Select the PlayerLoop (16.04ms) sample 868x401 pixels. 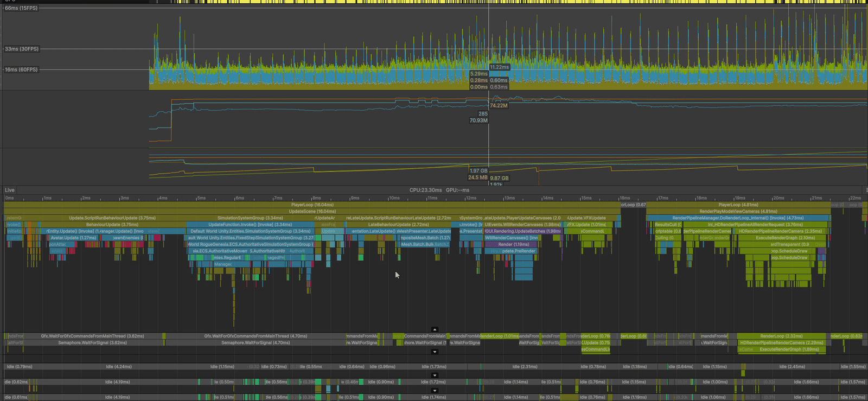[312, 205]
